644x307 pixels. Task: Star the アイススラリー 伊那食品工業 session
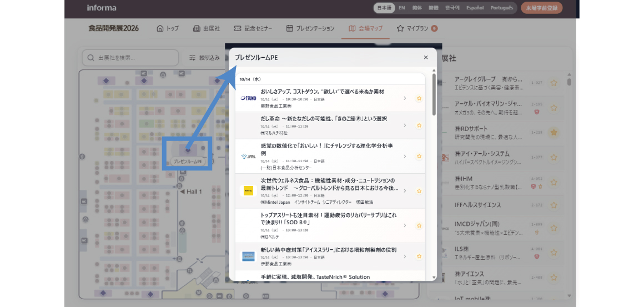(x=419, y=256)
